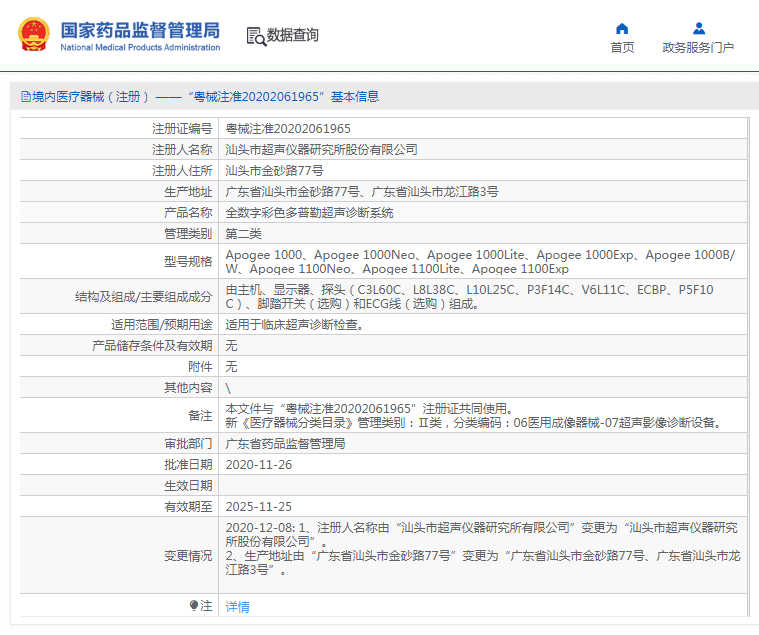
Task: Click approving department 广东省药品监督管理局
Action: point(285,444)
